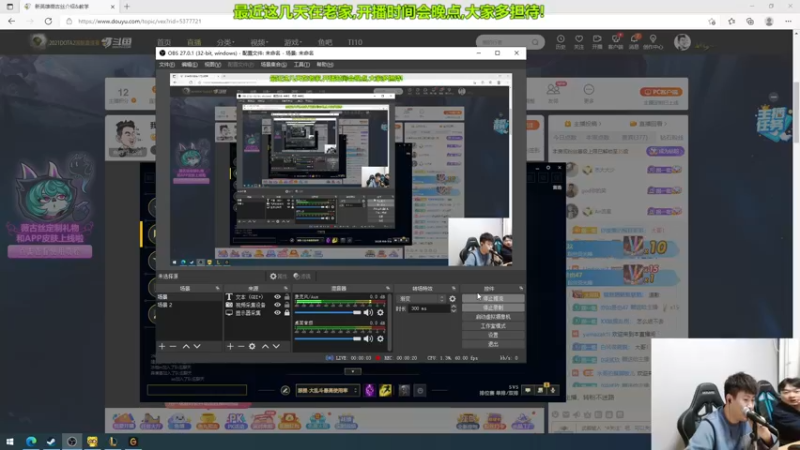Click OBS exit (退出) button
The height and width of the screenshot is (450, 800).
click(493, 344)
